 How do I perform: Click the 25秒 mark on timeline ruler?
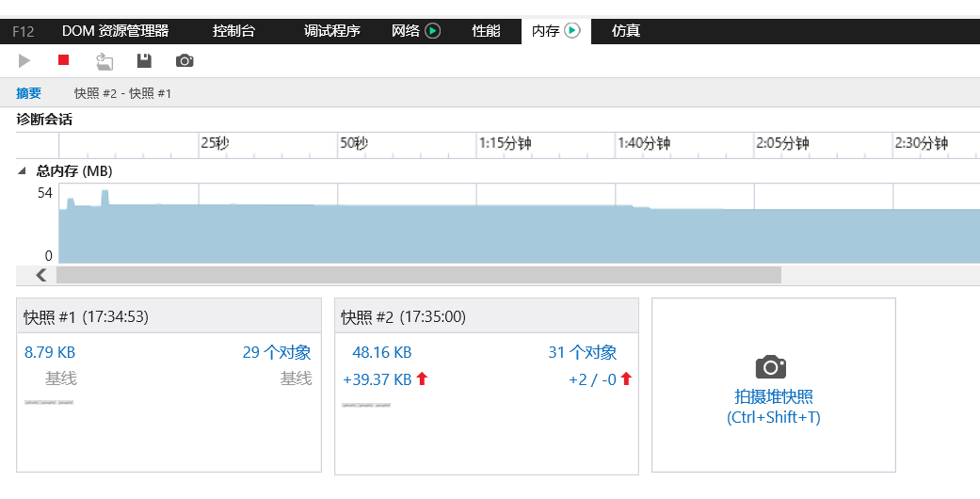pyautogui.click(x=215, y=143)
